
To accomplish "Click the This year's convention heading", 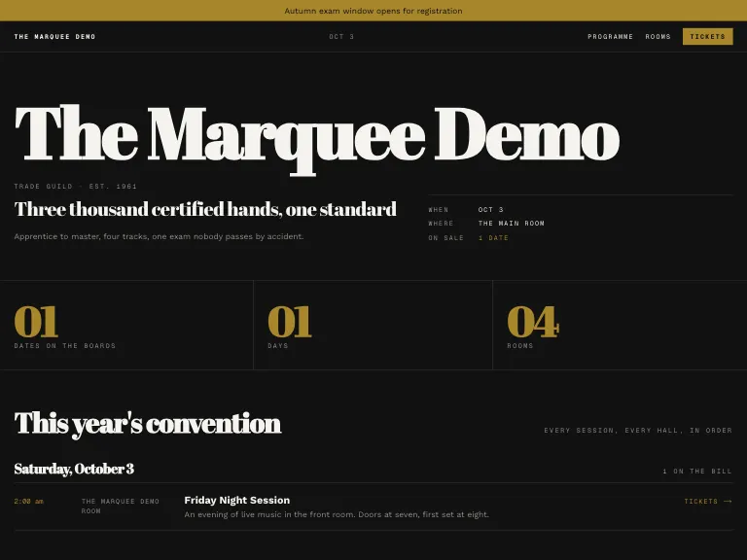I will click(148, 423).
